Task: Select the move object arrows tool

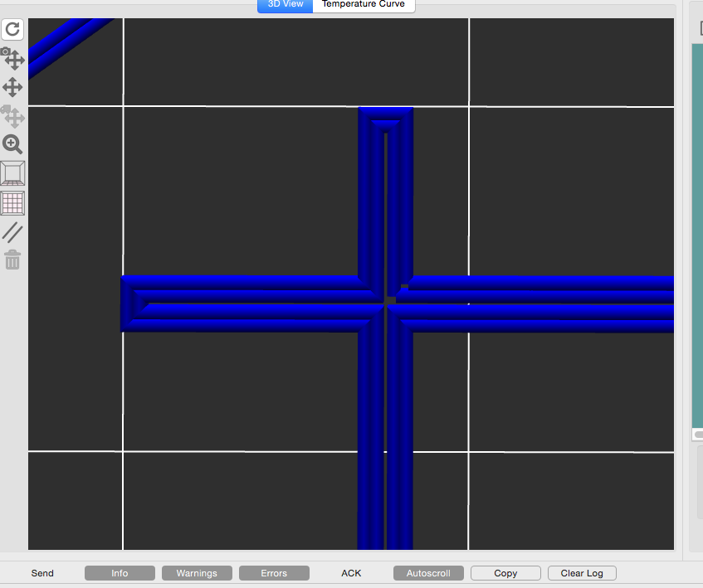Action: click(12, 87)
